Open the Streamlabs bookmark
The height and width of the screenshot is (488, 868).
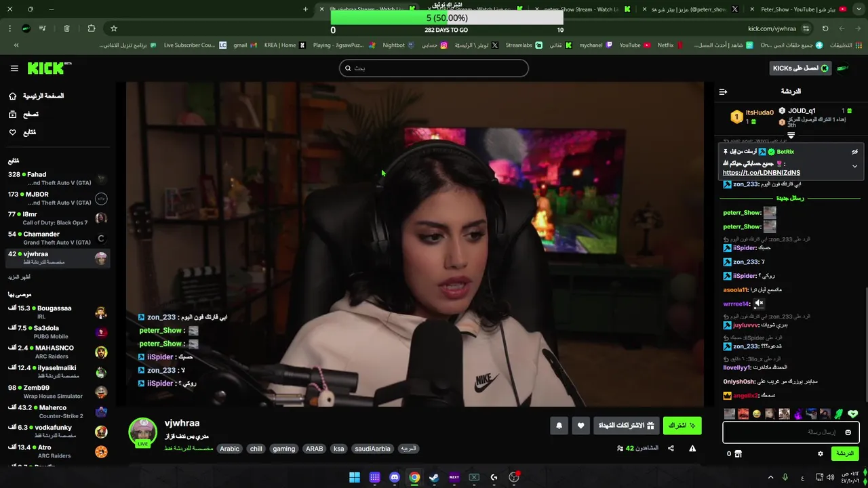click(x=524, y=45)
